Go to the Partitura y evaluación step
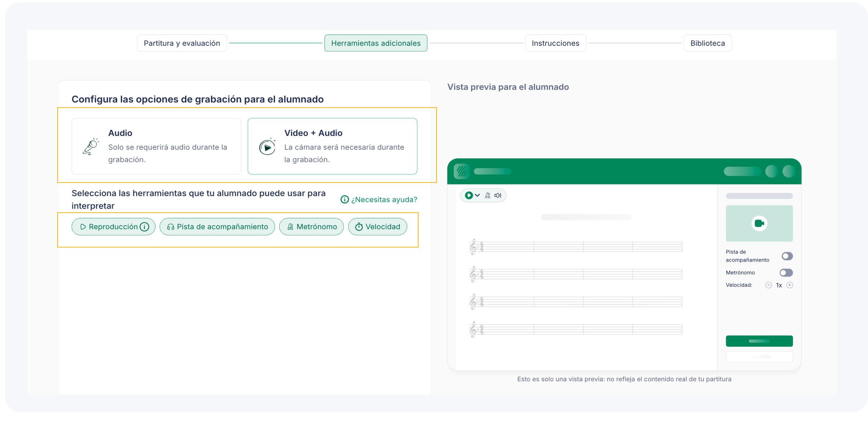868x426 pixels. [182, 43]
